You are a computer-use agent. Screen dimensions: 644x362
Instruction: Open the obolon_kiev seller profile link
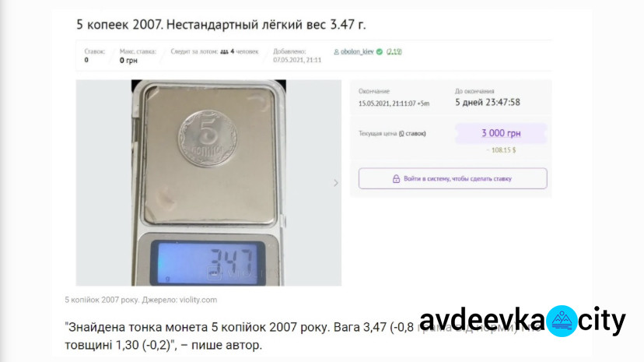coord(357,51)
